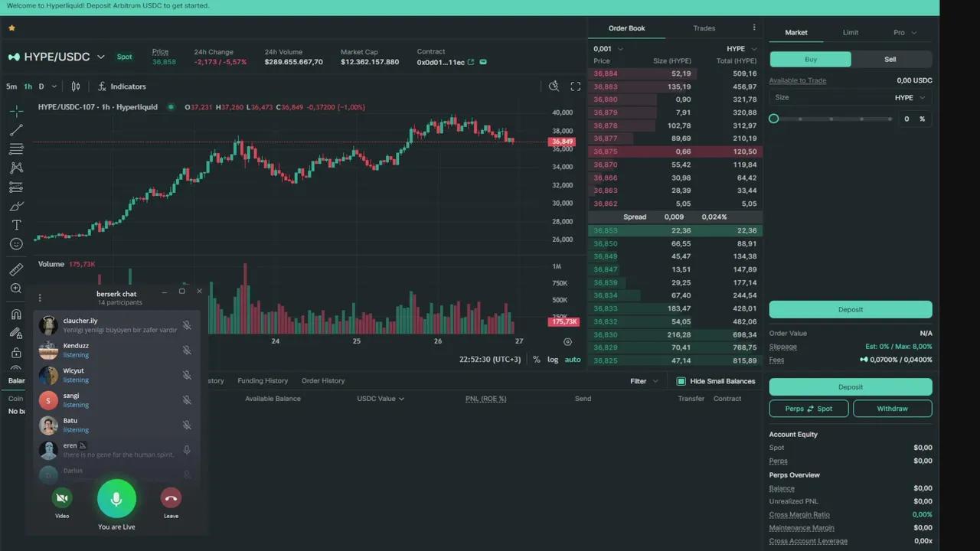
Task: Open more chart timeframes dropdown
Action: (54, 86)
